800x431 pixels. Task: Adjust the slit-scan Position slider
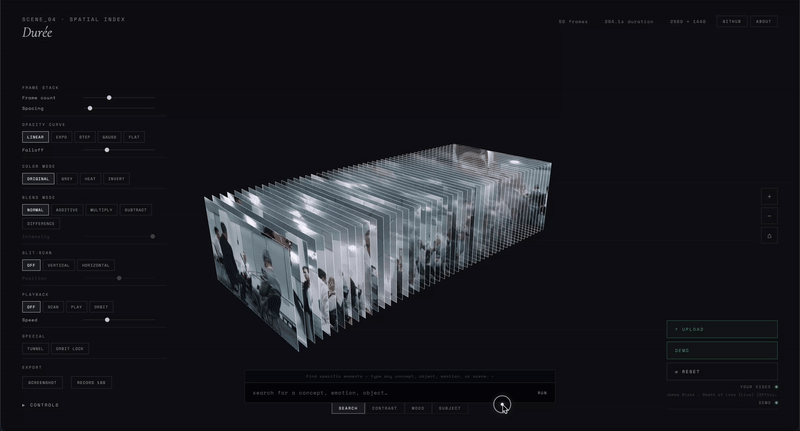coord(119,278)
